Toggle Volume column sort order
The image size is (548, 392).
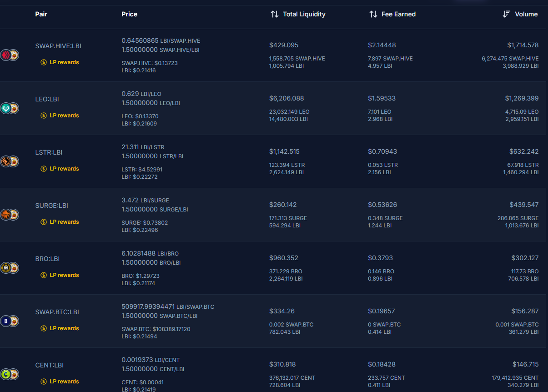(x=520, y=14)
